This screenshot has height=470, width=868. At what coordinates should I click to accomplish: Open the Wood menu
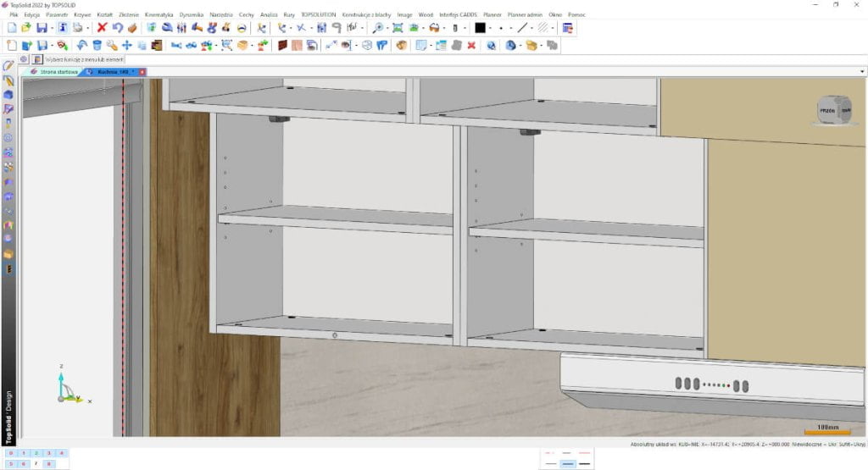(426, 15)
